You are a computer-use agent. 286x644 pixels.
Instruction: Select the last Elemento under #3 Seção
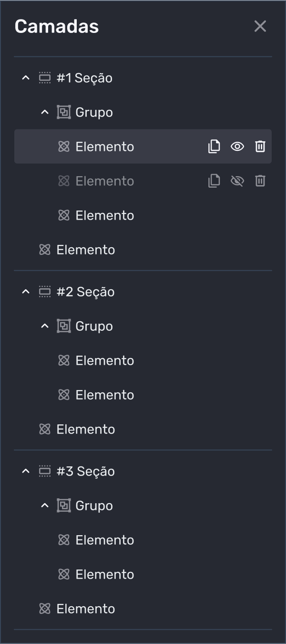point(86,609)
